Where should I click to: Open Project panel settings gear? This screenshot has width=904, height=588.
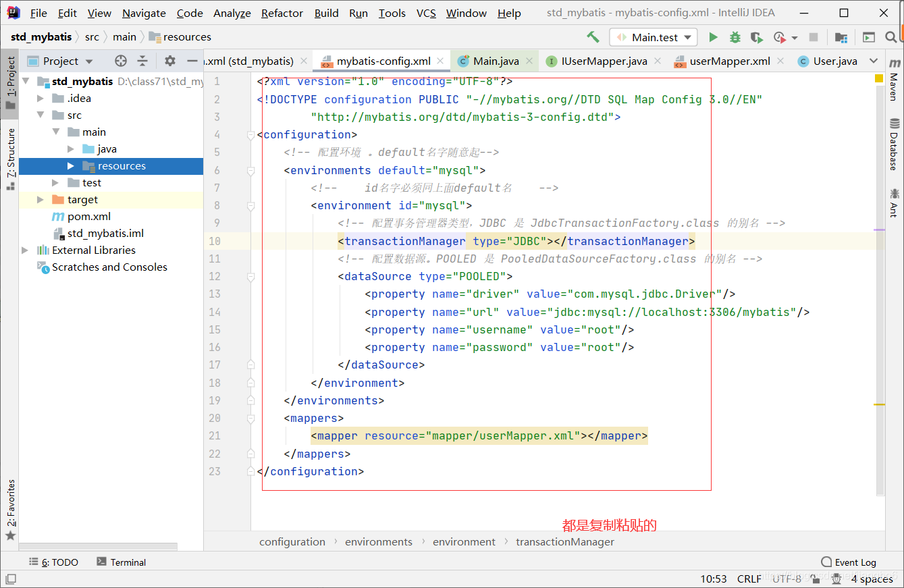[170, 61]
